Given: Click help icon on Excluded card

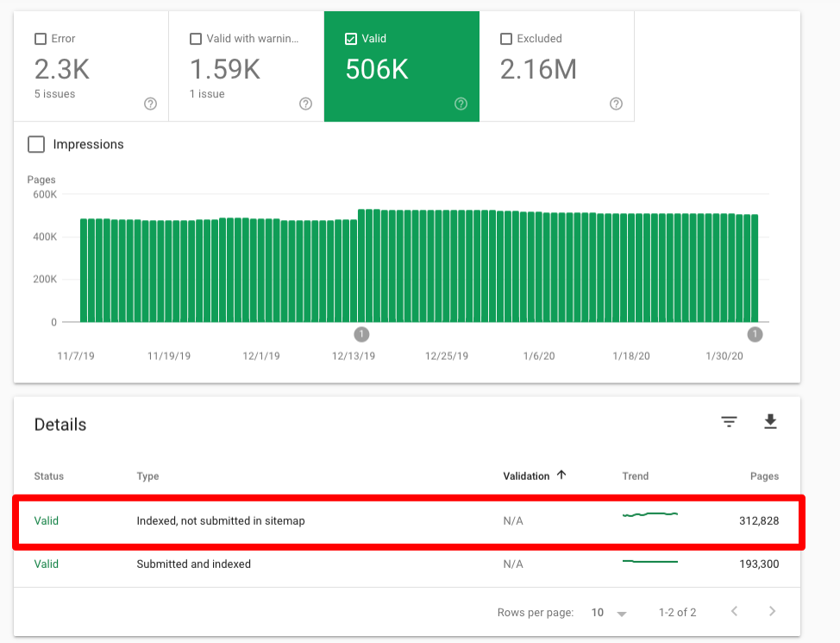Looking at the screenshot, I should (616, 104).
